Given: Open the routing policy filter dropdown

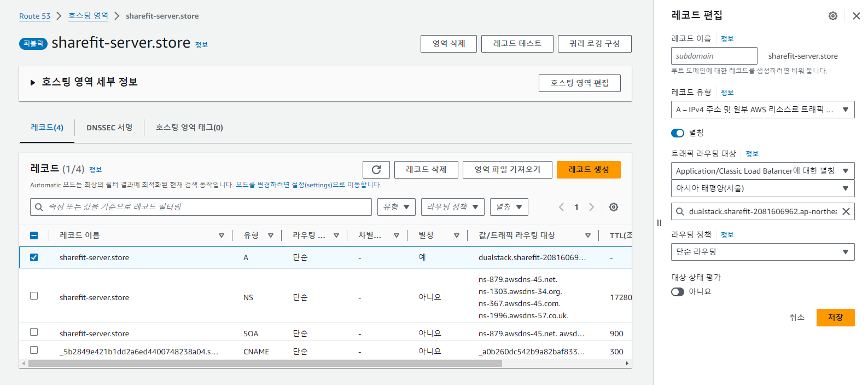Looking at the screenshot, I should (x=453, y=207).
